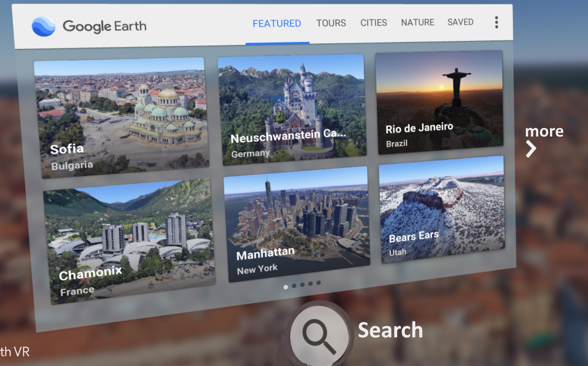
Task: Click the Google Earth logo icon
Action: click(44, 26)
